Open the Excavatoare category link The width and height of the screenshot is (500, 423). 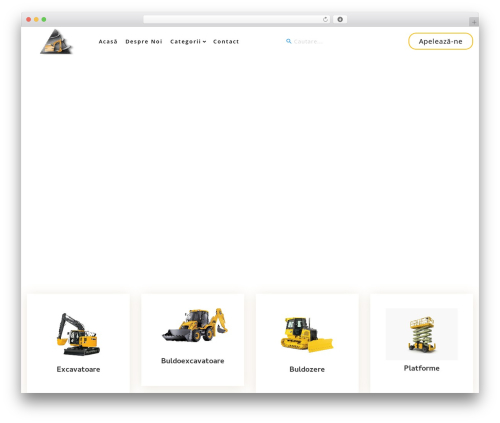pyautogui.click(x=78, y=369)
